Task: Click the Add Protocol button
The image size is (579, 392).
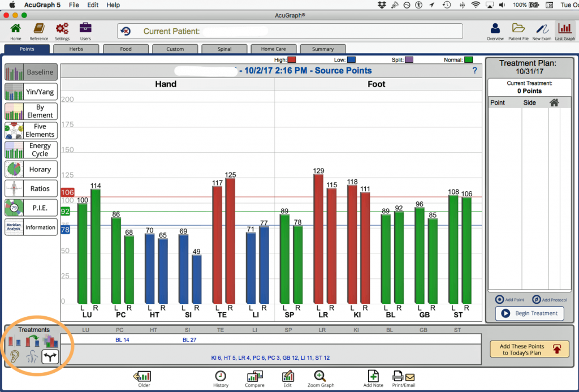Action: [550, 300]
